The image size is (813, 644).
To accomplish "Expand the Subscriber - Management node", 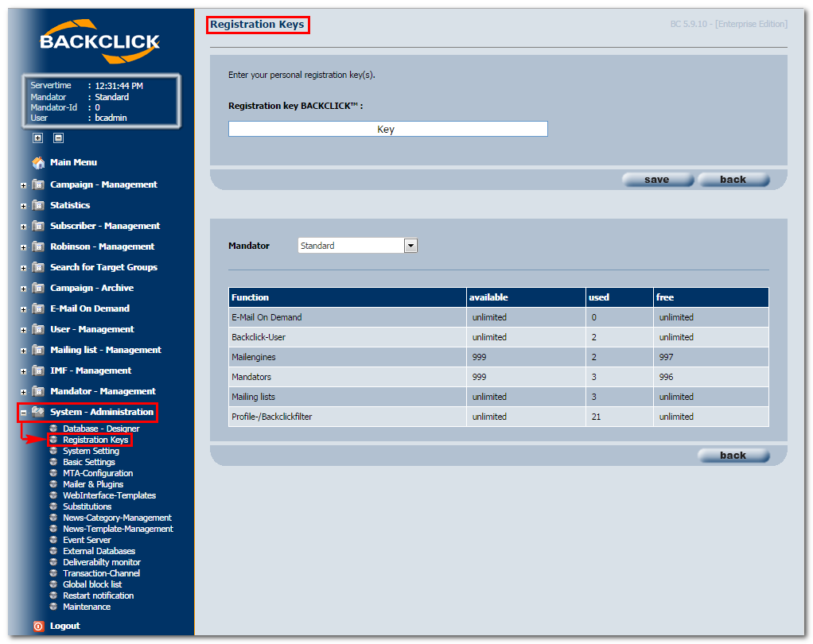I will 24,227.
